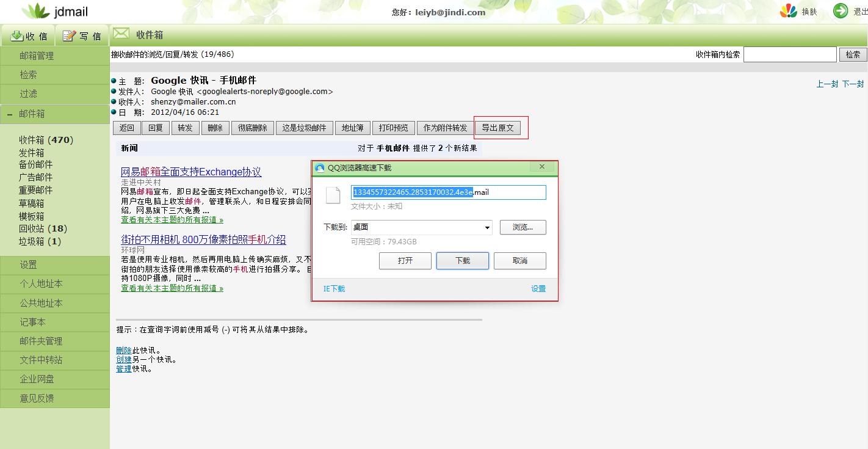Screen dimensions: 868x449
Task: Open 个人地址本 in the sidebar
Action: [55, 283]
